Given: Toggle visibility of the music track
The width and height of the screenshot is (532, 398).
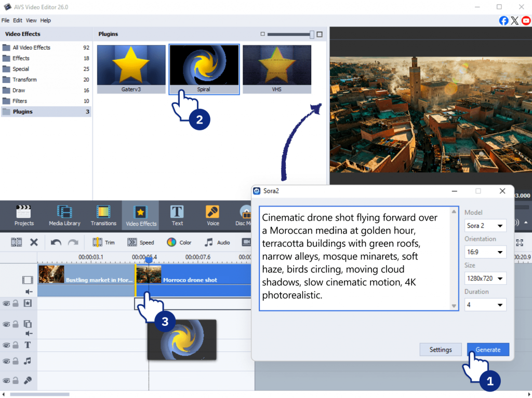Looking at the screenshot, I should [x=6, y=361].
